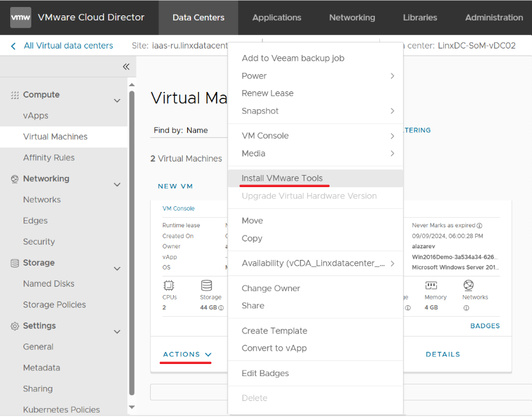Collapse the Networking section chevron
Screen dimensions: 532x417
point(117,185)
